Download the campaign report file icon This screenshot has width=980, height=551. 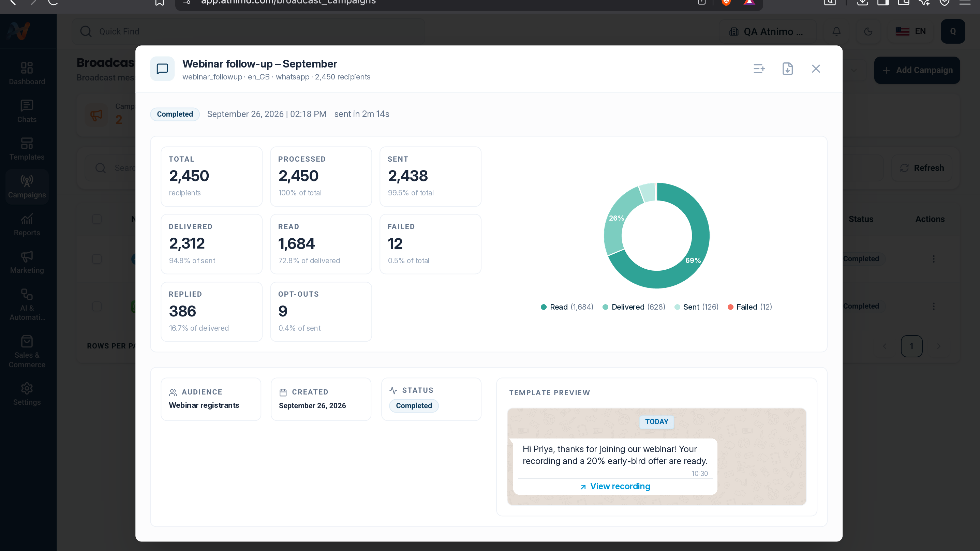(x=787, y=69)
